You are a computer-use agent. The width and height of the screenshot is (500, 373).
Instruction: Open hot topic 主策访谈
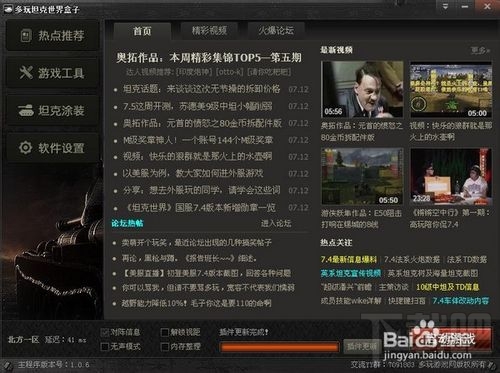(x=394, y=287)
